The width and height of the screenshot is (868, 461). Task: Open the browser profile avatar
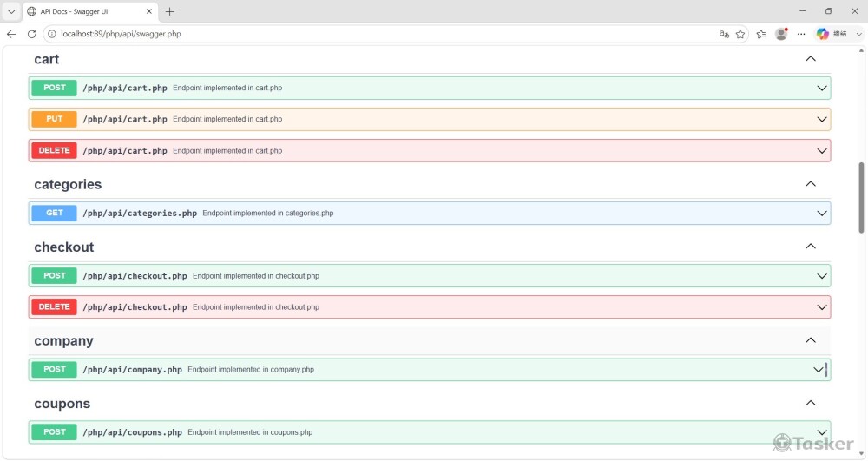781,34
